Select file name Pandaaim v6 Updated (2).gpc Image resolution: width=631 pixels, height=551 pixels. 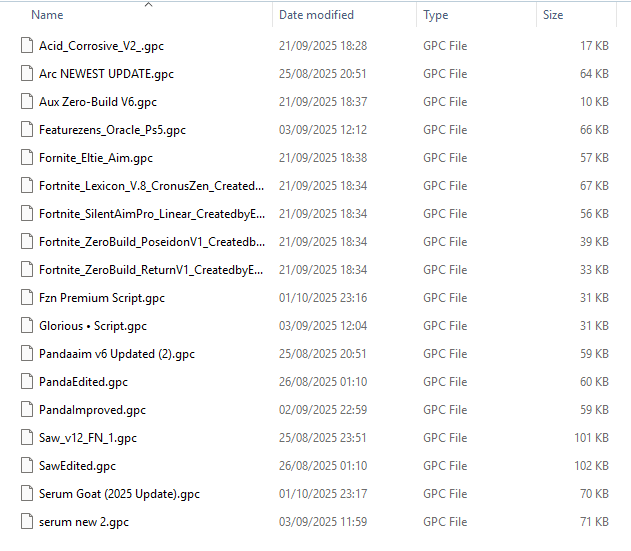coord(117,354)
